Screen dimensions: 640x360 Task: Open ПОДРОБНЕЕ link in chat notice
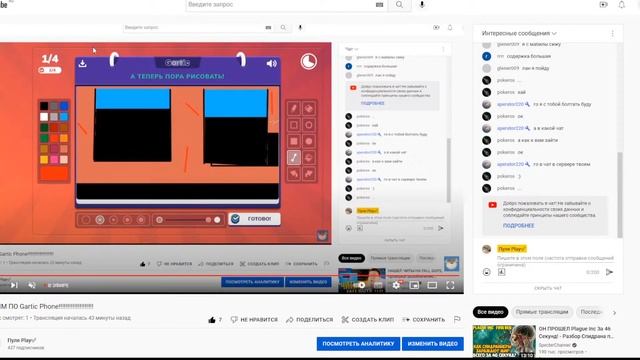[518, 225]
